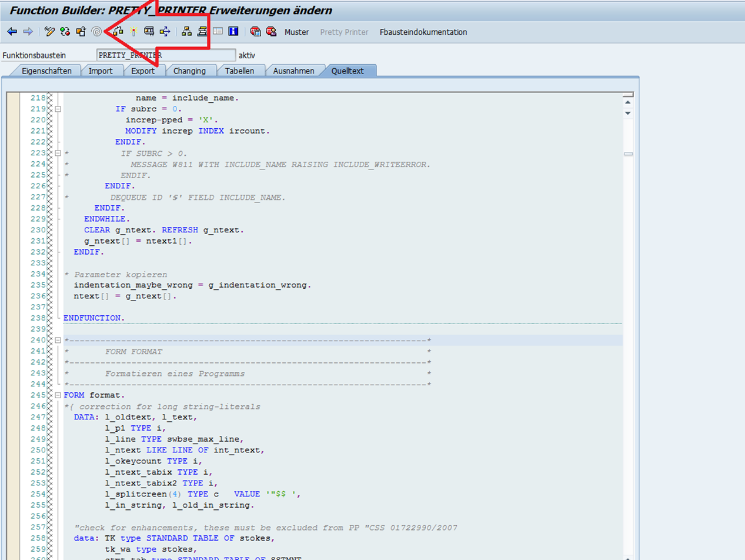Toggle Display/Change mode pencil icon
The height and width of the screenshot is (560, 745).
click(x=50, y=32)
